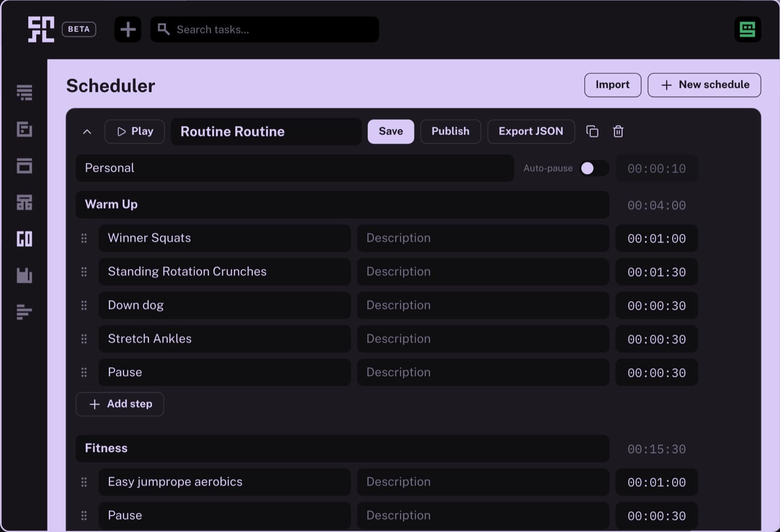This screenshot has height=532, width=780.
Task: Click Description field for Standing Rotation Crunches
Action: click(x=483, y=272)
